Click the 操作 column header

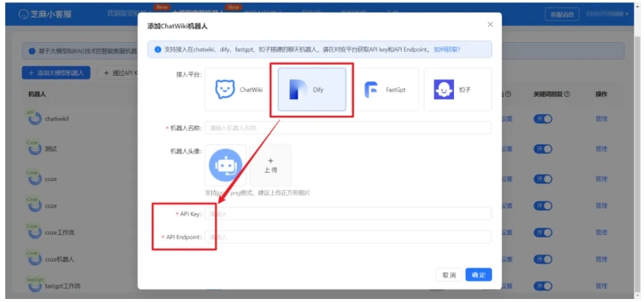[601, 94]
